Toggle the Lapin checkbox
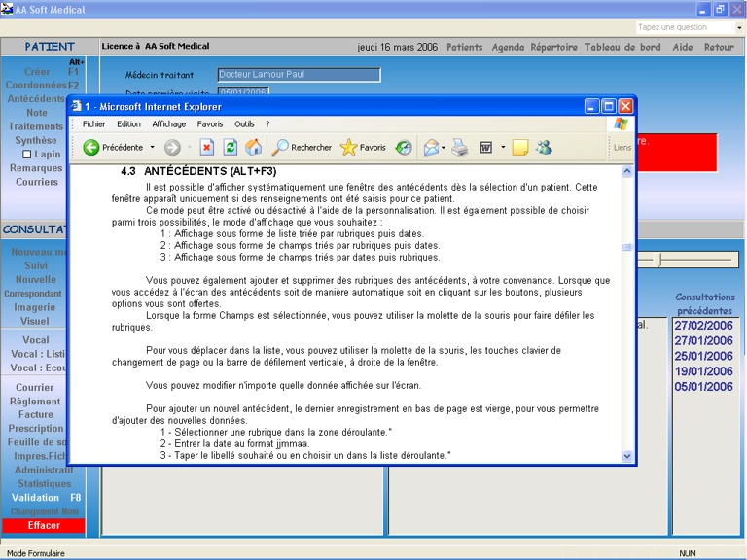 point(27,155)
